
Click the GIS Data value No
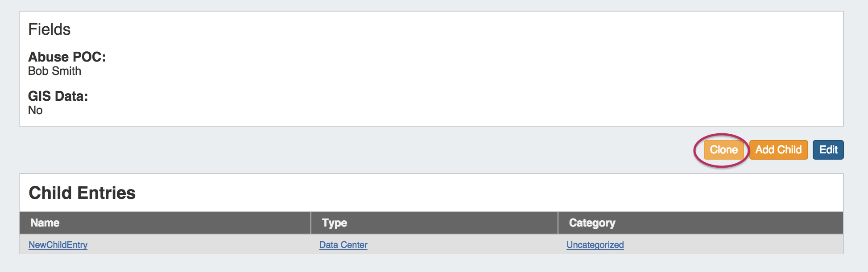click(35, 111)
